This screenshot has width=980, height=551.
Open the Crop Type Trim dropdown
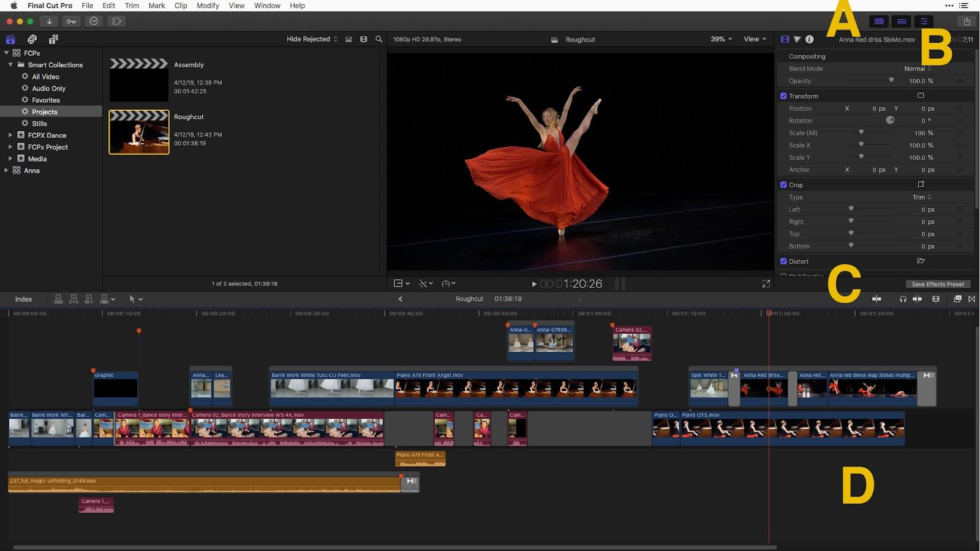[x=922, y=197]
